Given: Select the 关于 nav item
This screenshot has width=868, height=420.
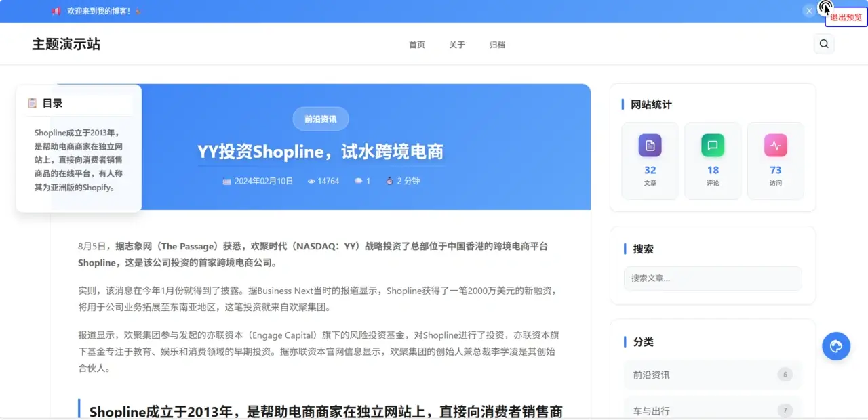Looking at the screenshot, I should 457,44.
